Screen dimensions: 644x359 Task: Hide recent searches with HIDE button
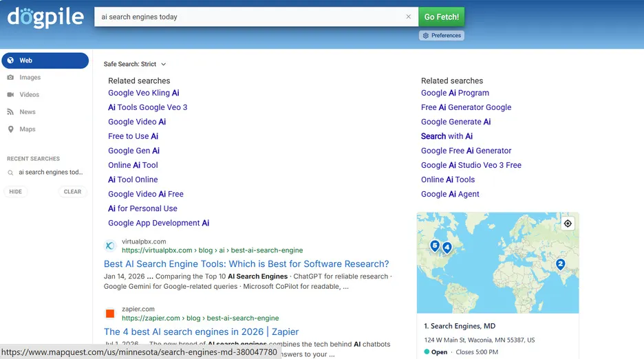[16, 191]
